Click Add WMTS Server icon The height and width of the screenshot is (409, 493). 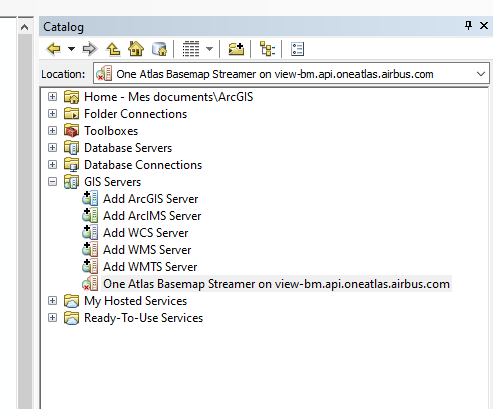point(90,266)
